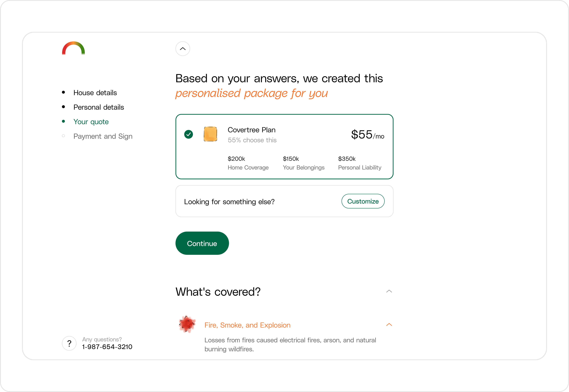Click the red fire explosion icon
Viewport: 569px width, 392px height.
click(x=187, y=324)
